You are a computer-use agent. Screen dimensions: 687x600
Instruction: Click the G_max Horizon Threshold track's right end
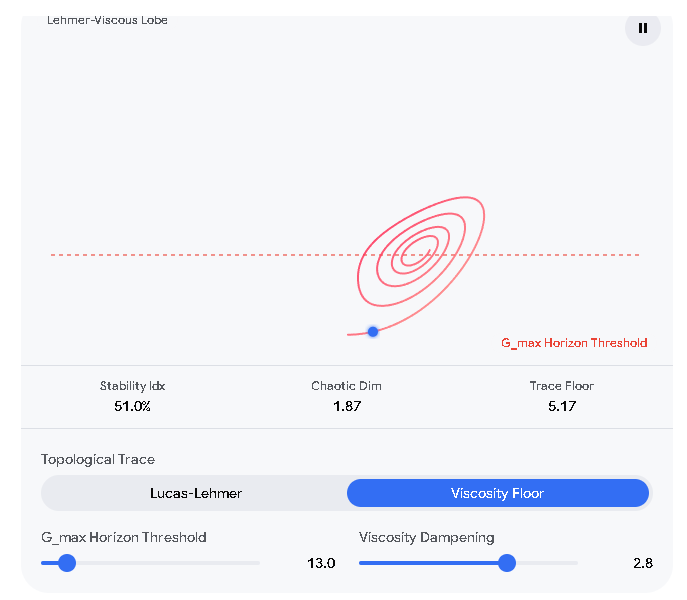click(x=257, y=563)
